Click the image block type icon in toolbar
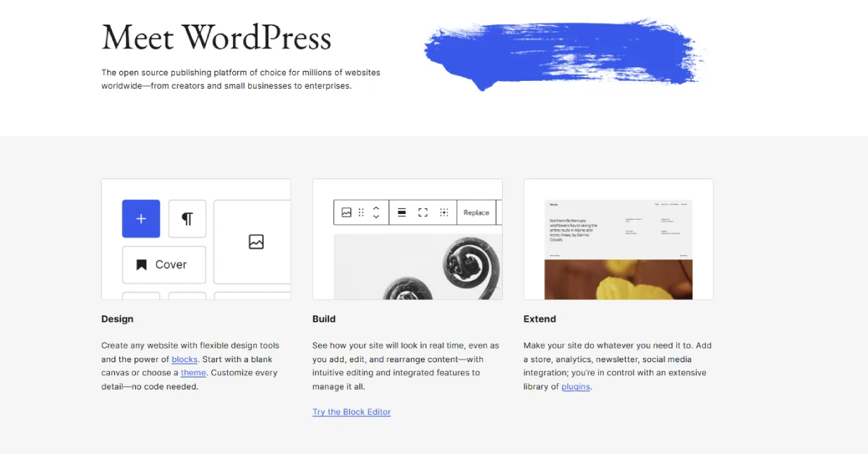The width and height of the screenshot is (868, 454). [x=346, y=213]
